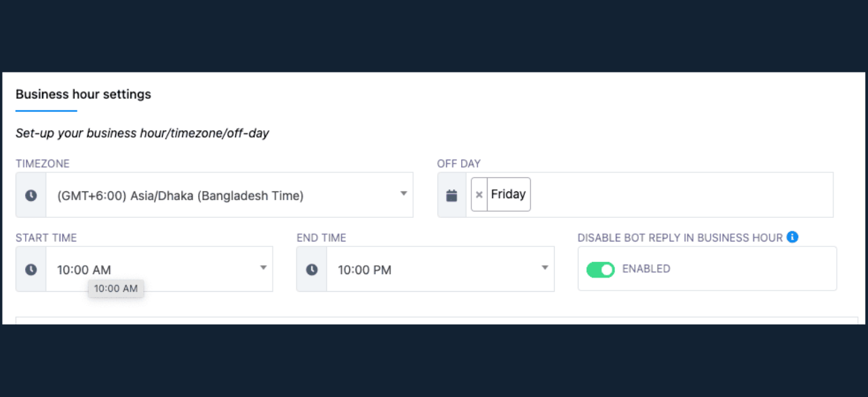
Task: Click the OFF DAY field label
Action: pyautogui.click(x=459, y=164)
